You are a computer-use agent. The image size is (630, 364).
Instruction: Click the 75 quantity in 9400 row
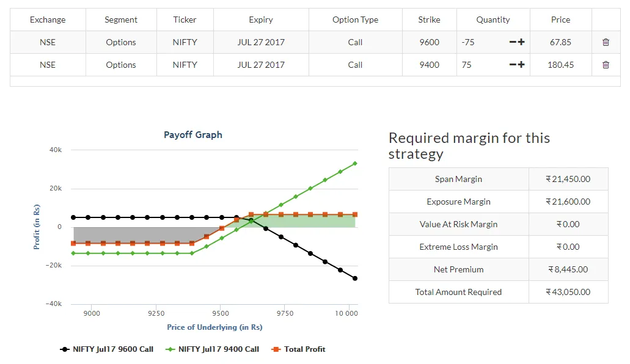click(467, 65)
